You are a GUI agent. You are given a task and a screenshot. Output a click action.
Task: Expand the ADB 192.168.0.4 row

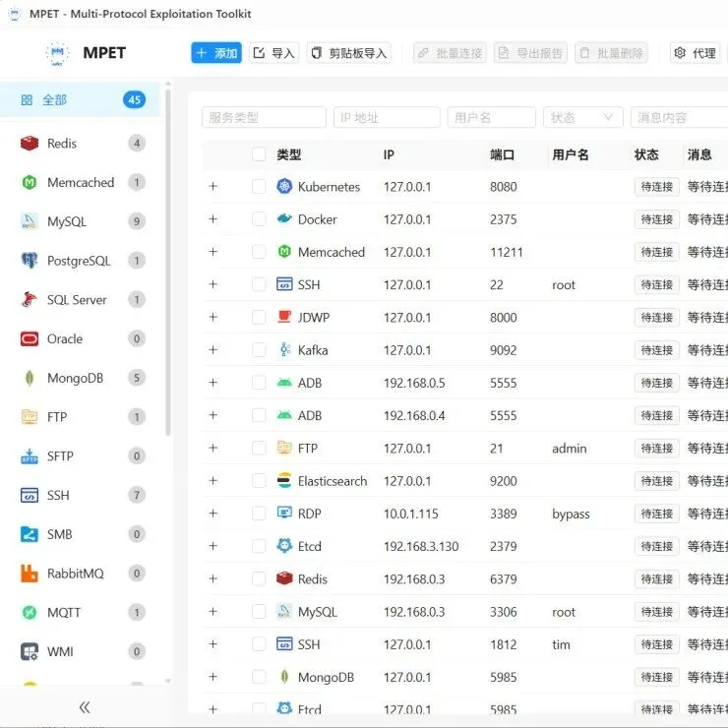click(213, 415)
